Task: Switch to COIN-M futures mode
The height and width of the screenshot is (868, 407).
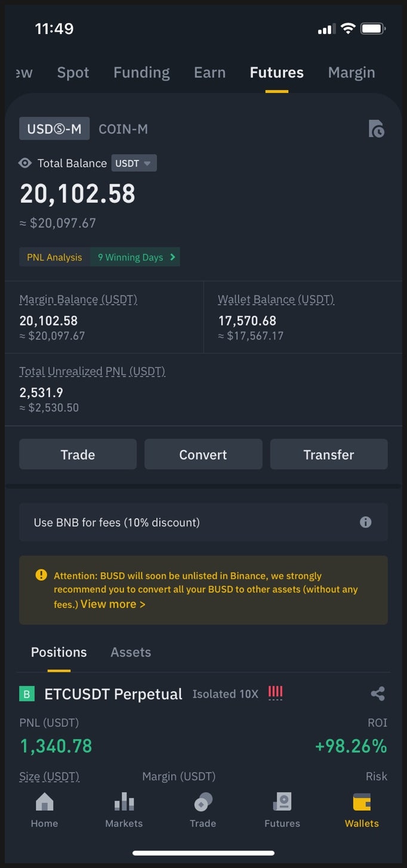Action: click(x=123, y=129)
